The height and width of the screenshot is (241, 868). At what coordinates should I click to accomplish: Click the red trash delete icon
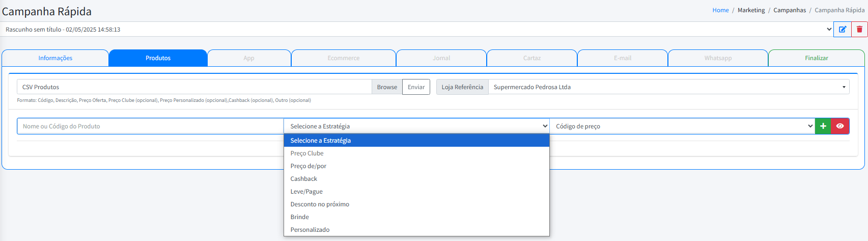[859, 30]
